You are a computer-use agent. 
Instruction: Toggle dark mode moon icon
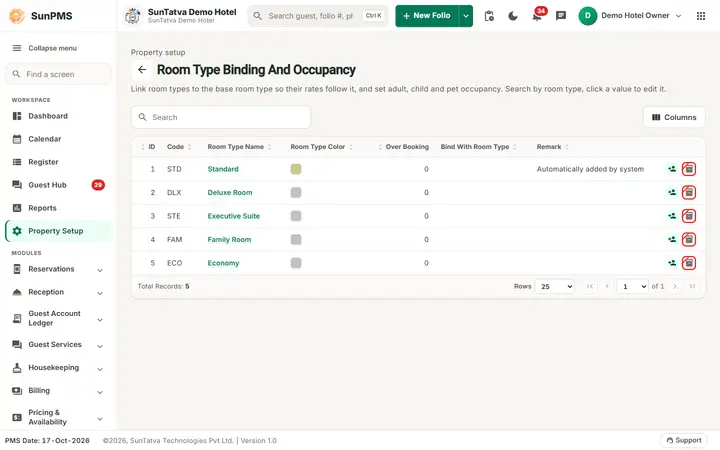tap(513, 16)
